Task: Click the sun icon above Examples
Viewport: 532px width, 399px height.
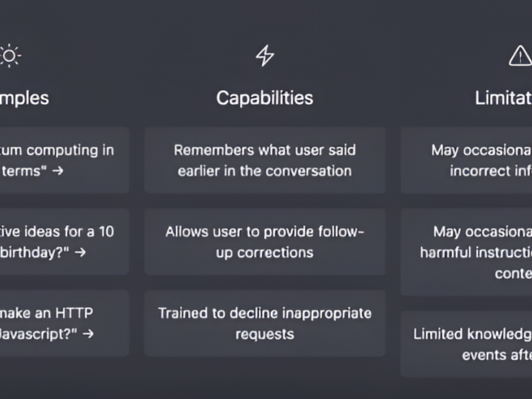Action: (x=10, y=56)
